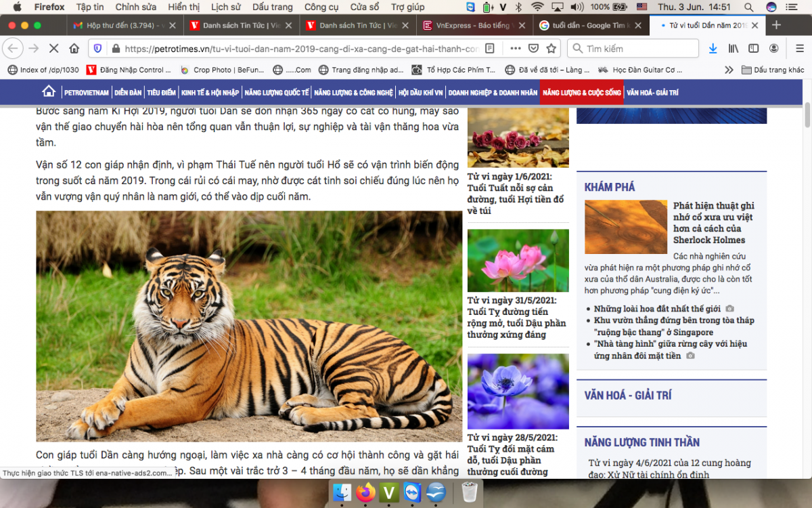812x508 pixels.
Task: Open the Firefox hamburger menu
Action: pyautogui.click(x=795, y=49)
